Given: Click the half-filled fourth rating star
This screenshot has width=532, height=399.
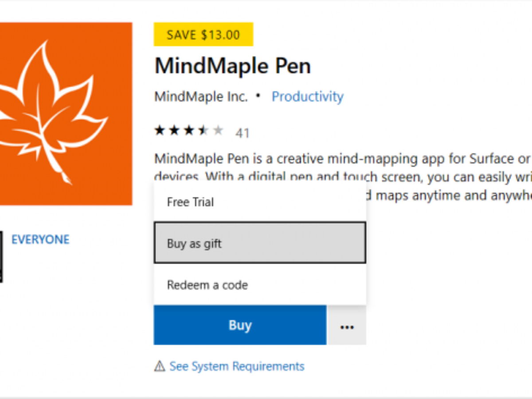Looking at the screenshot, I should click(203, 130).
